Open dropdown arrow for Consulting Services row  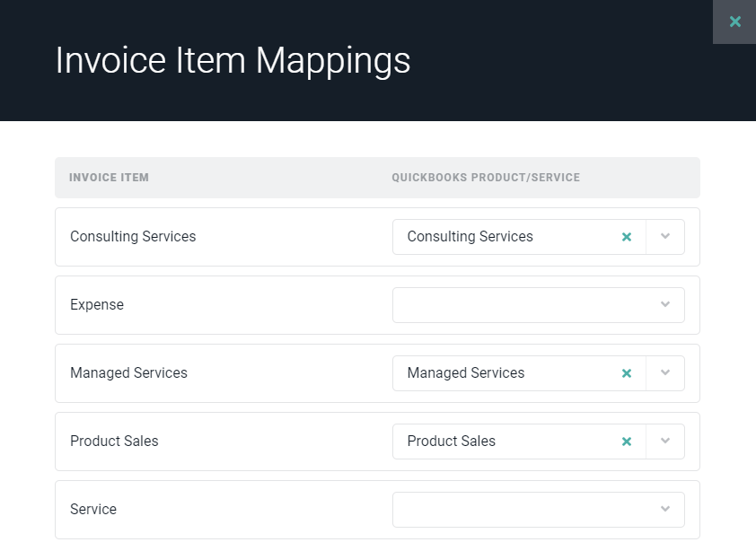click(665, 237)
